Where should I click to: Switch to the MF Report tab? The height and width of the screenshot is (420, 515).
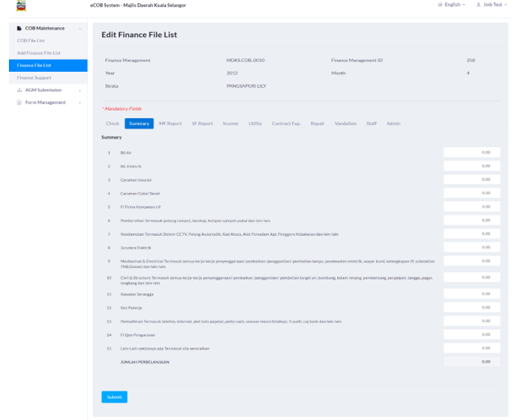(x=170, y=123)
